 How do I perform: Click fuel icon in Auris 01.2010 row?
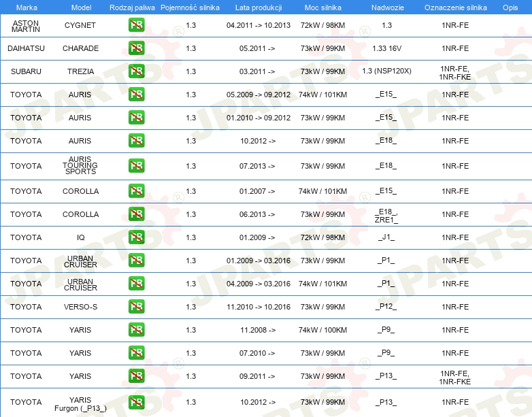(136, 118)
